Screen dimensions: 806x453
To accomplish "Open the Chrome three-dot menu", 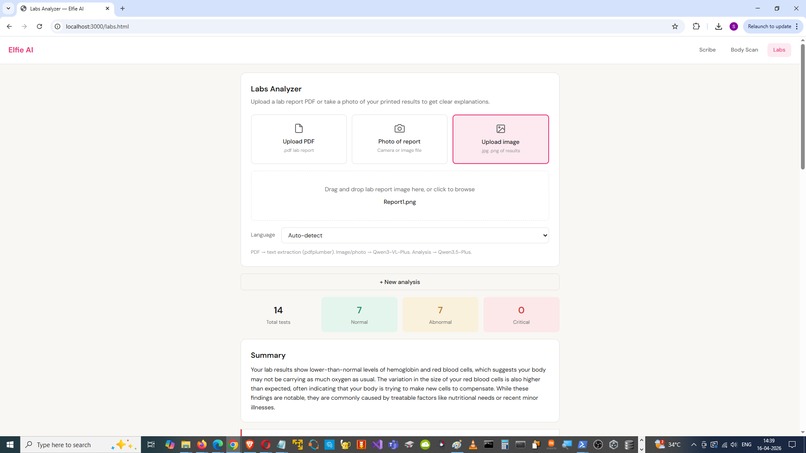I will coord(797,26).
